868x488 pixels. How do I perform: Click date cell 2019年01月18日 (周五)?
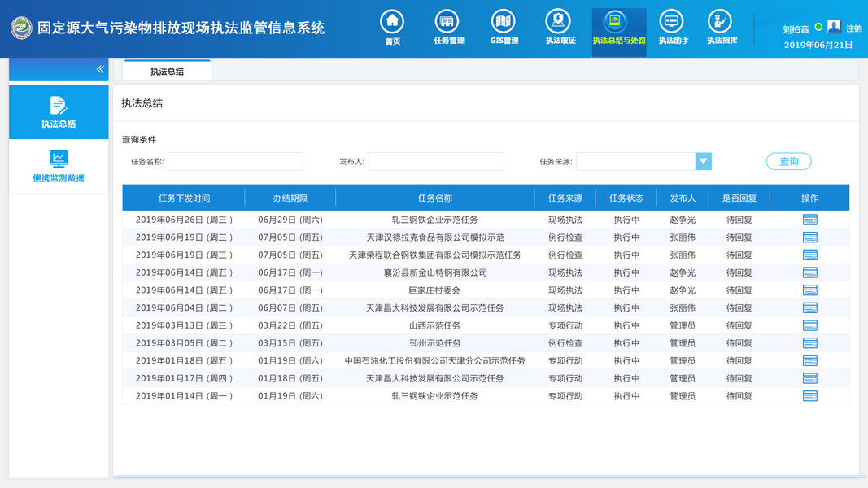tap(184, 361)
